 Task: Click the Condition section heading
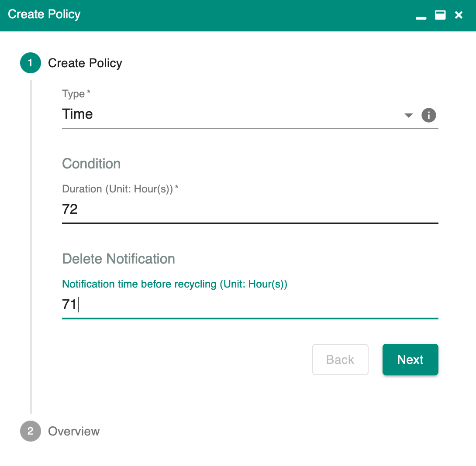(x=91, y=164)
